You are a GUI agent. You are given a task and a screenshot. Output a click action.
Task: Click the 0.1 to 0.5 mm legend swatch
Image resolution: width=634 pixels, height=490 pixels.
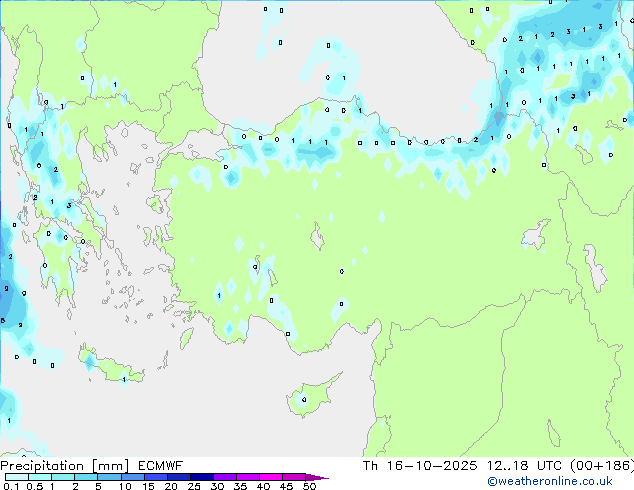pos(17,477)
